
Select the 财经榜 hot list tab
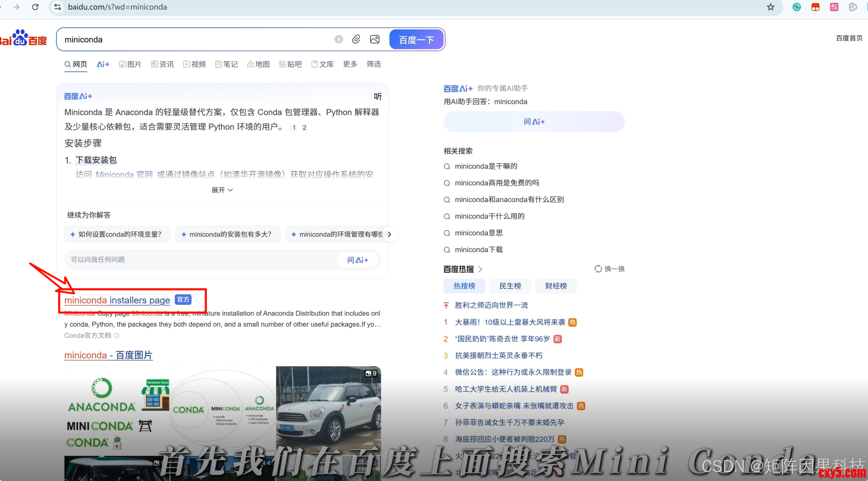[x=556, y=286]
